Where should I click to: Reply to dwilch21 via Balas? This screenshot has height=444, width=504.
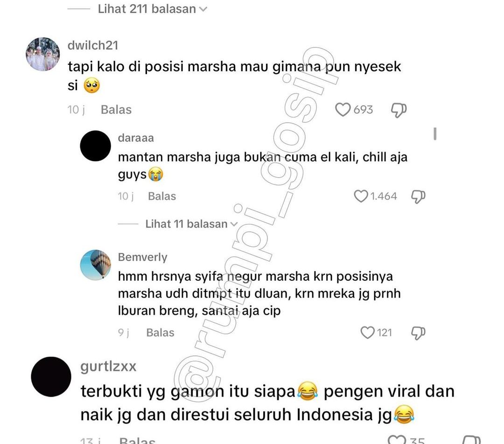116,110
